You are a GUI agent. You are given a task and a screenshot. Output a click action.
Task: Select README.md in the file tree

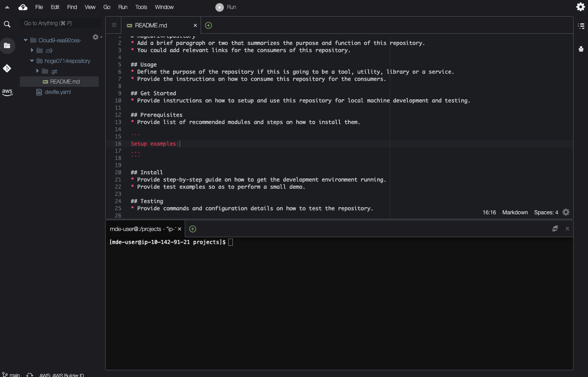pyautogui.click(x=59, y=82)
